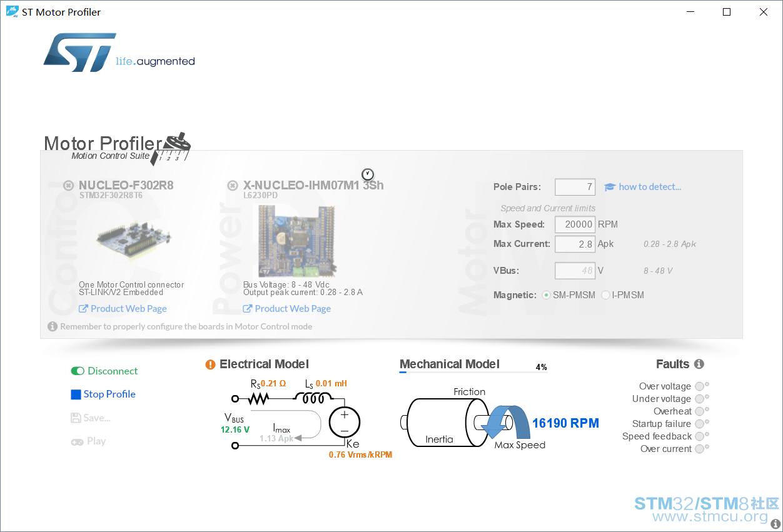Click the 8 - 48 V range hint

[x=658, y=271]
